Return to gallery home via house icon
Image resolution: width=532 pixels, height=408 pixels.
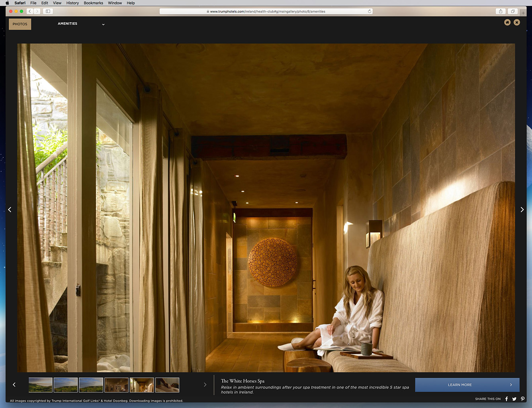507,22
